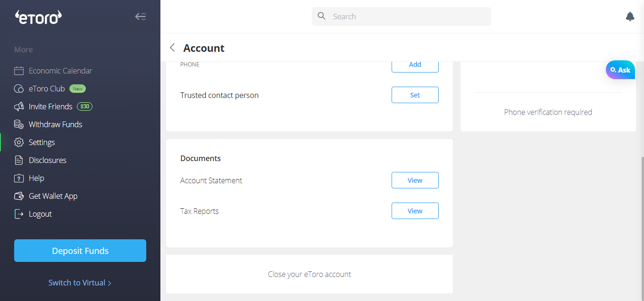Go back using the Account back arrow
Image resolution: width=644 pixels, height=301 pixels.
172,48
